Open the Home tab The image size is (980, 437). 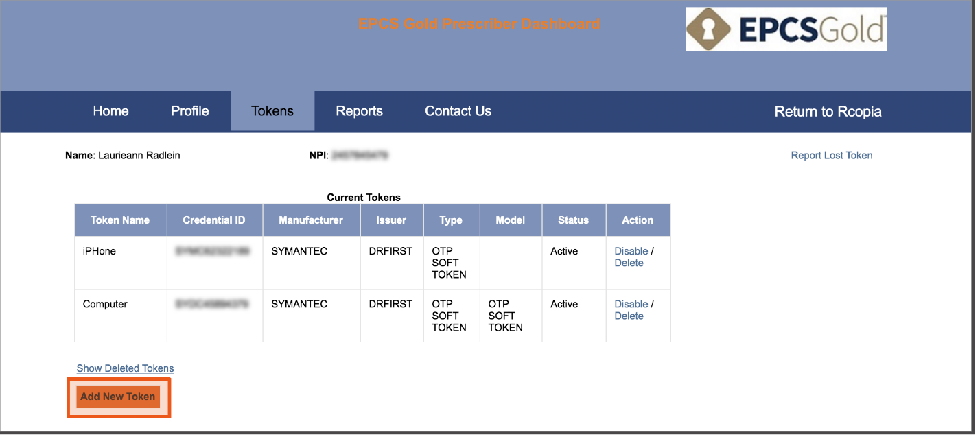[x=110, y=111]
